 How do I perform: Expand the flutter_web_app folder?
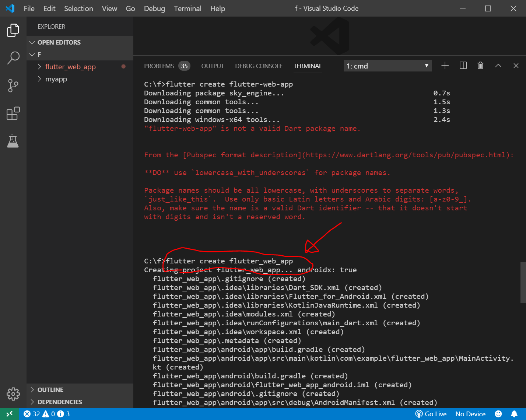[70, 67]
